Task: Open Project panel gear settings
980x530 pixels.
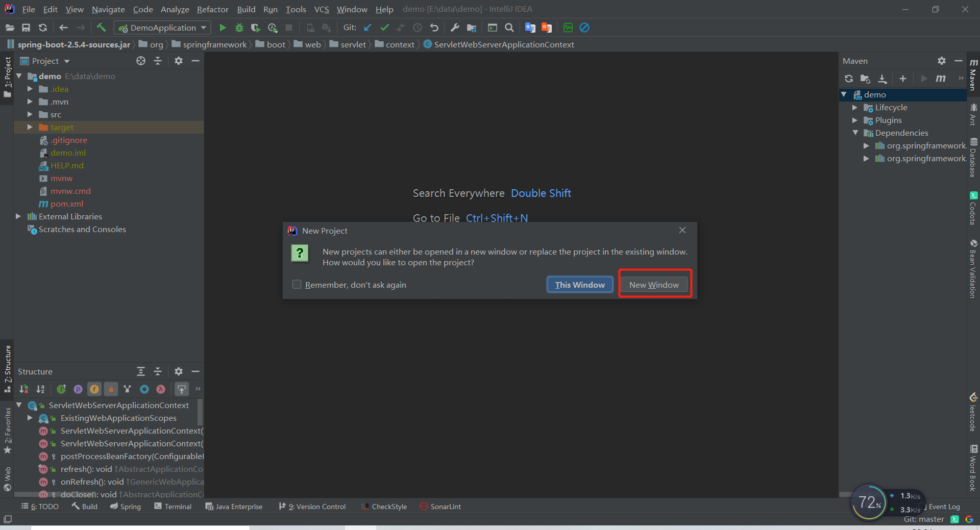Action: coord(178,61)
